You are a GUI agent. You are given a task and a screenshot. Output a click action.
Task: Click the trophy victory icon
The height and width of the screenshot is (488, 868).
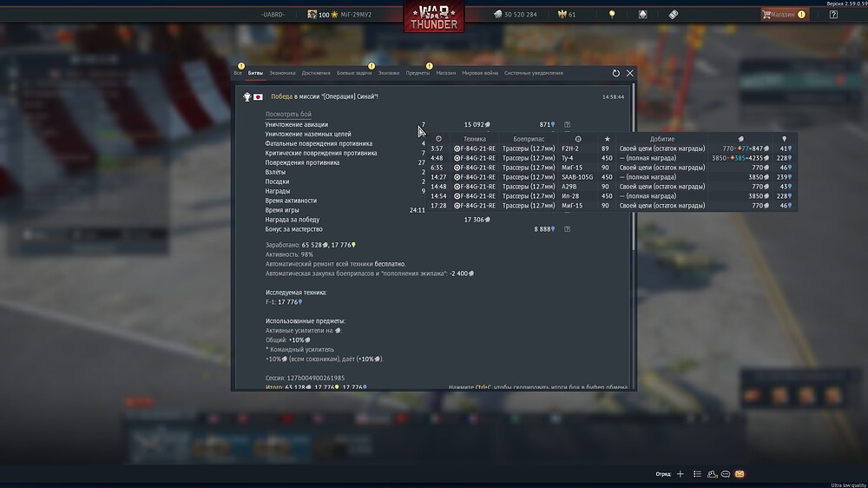tap(247, 97)
